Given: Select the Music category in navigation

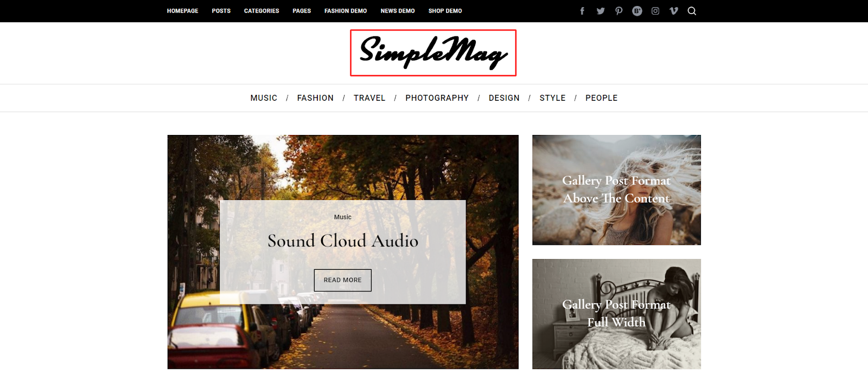Looking at the screenshot, I should coord(264,98).
